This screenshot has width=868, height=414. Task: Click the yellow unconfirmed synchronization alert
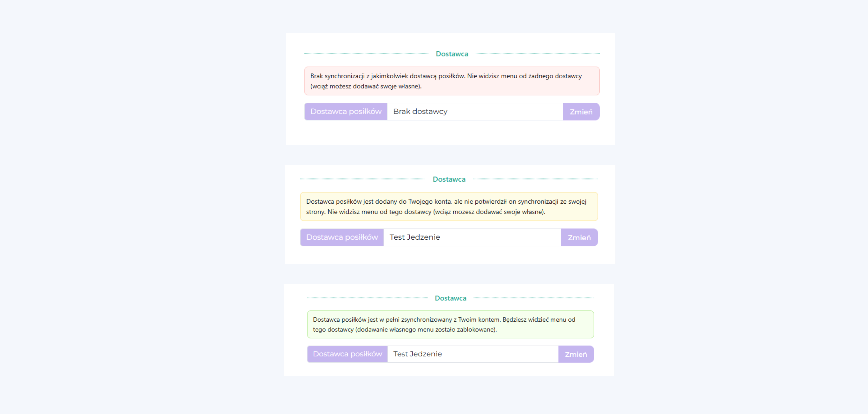click(x=449, y=207)
